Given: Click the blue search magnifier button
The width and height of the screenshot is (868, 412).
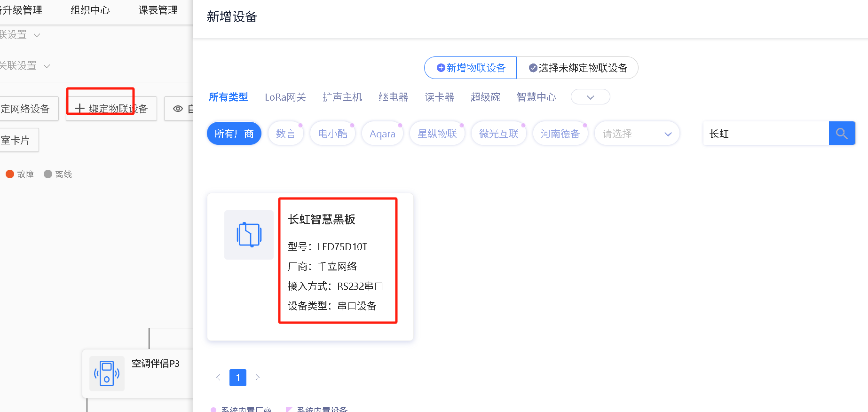Looking at the screenshot, I should (842, 134).
